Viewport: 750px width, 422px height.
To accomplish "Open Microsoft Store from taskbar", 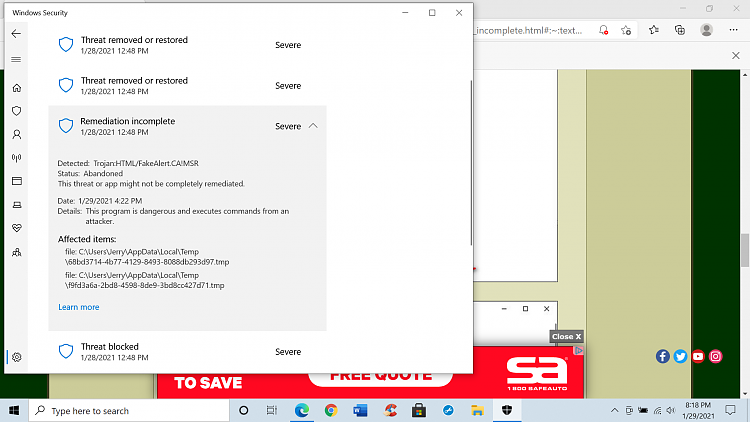I will click(419, 411).
